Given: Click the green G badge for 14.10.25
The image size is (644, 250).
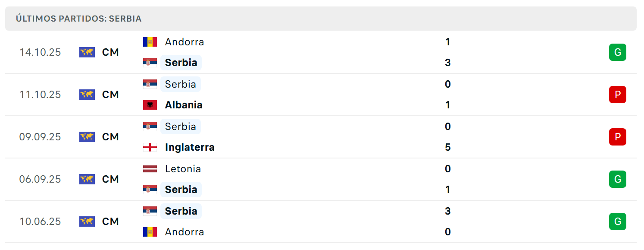Looking at the screenshot, I should coord(617,52).
